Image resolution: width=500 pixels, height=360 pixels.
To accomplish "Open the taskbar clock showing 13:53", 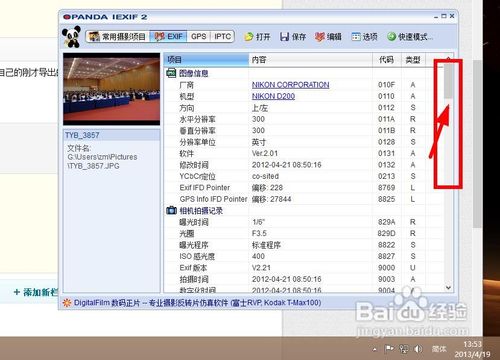I will pyautogui.click(x=472, y=349).
